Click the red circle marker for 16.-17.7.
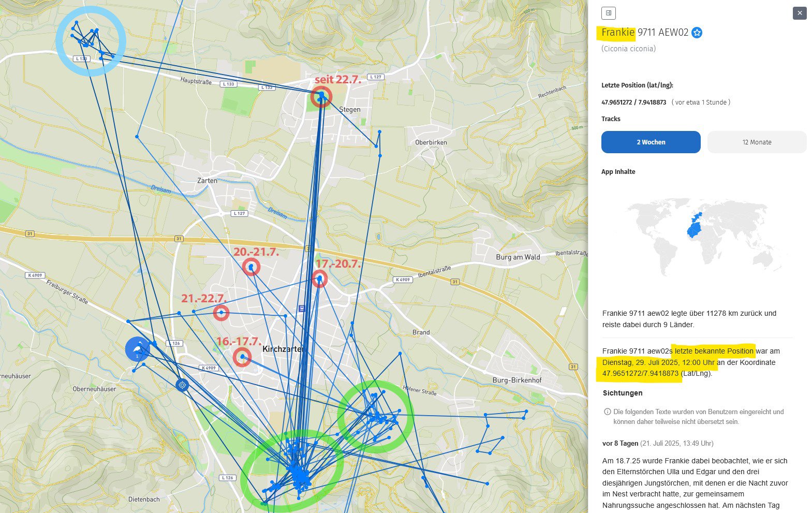 tap(242, 357)
